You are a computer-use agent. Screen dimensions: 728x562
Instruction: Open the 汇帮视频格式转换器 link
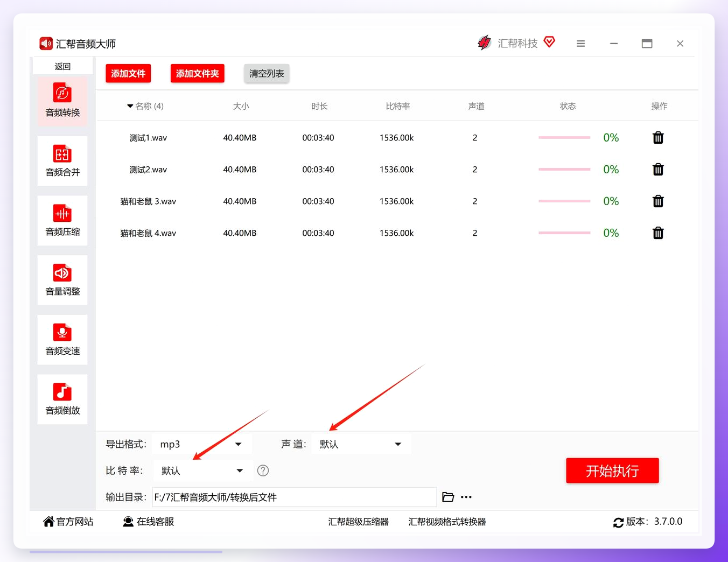pos(447,522)
